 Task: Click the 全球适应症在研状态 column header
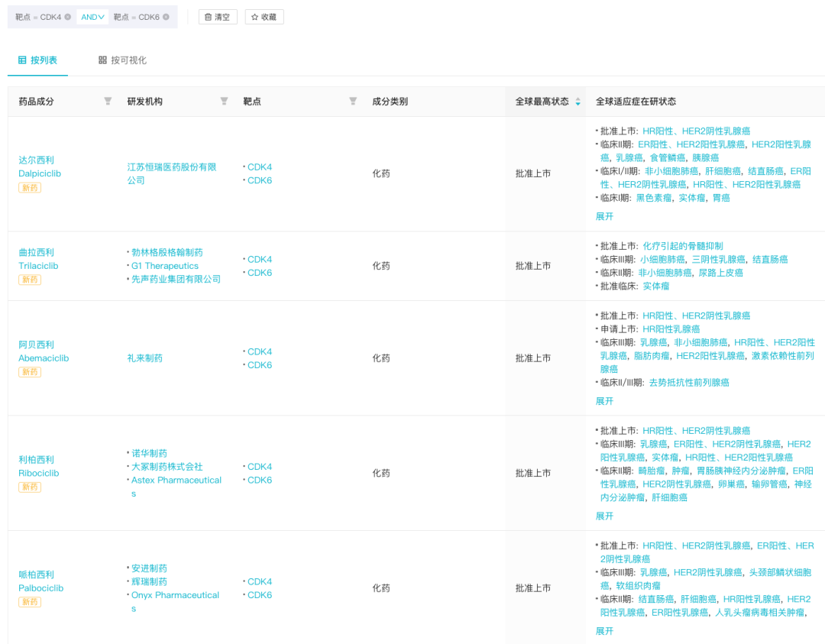coord(636,102)
